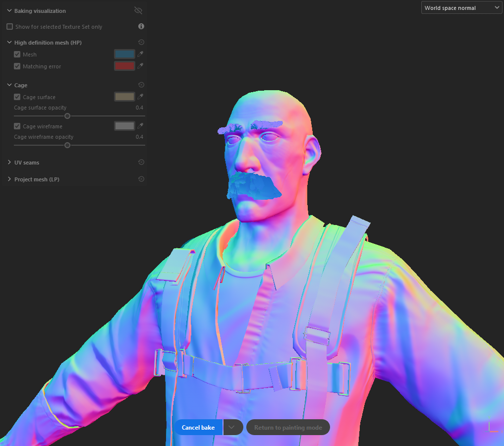Uncheck the Cage surface checkbox
This screenshot has height=446, width=504.
[17, 97]
